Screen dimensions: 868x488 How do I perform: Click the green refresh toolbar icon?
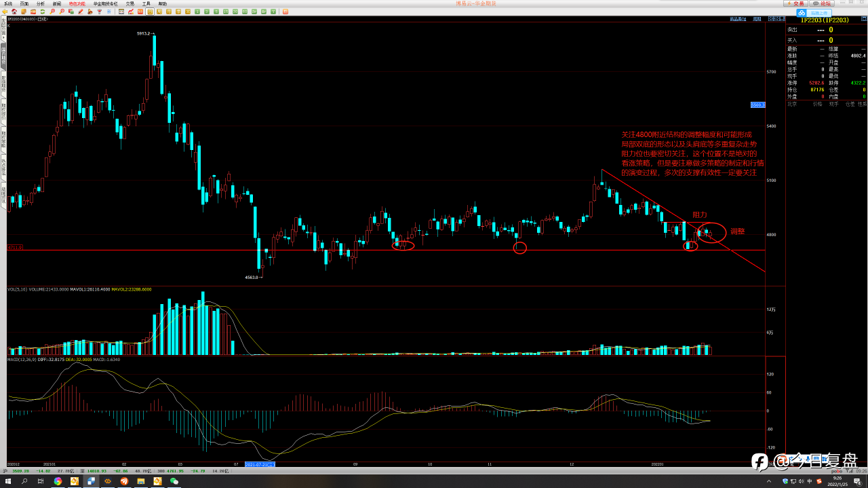(x=43, y=12)
